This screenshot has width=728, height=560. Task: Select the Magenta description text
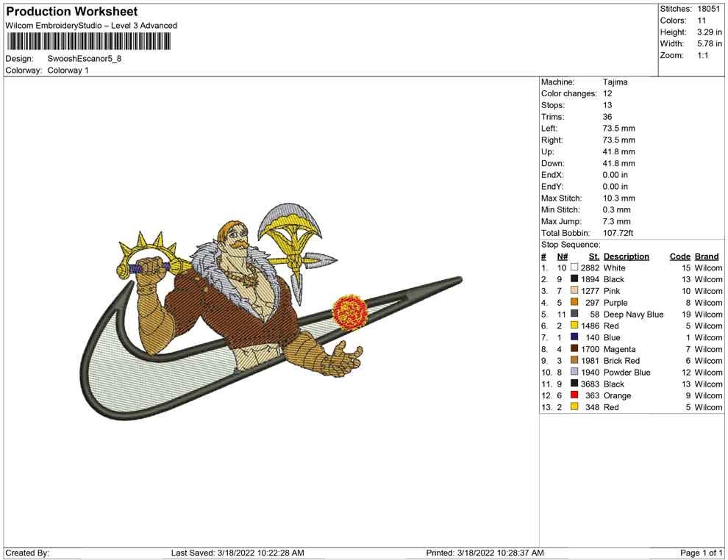pos(619,349)
